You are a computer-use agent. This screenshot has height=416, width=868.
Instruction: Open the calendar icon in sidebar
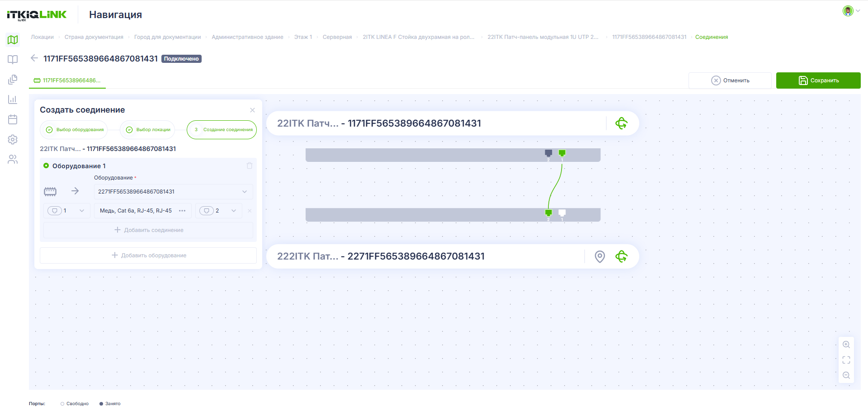pyautogui.click(x=13, y=119)
